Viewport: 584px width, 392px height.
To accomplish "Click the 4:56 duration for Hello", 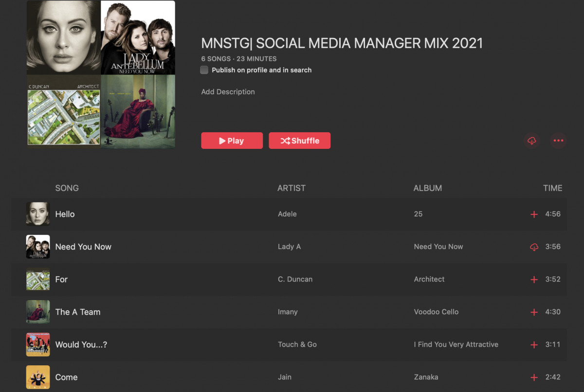I will pyautogui.click(x=553, y=214).
